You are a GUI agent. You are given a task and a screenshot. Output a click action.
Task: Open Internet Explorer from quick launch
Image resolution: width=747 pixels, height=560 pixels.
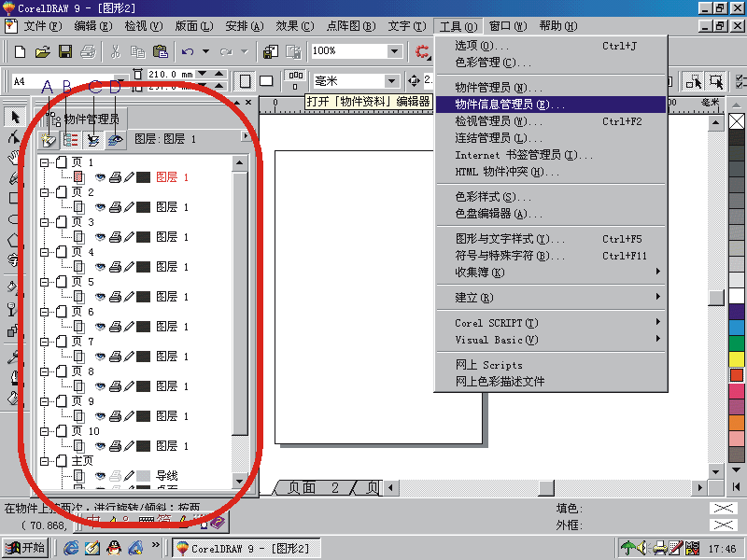coord(71,548)
